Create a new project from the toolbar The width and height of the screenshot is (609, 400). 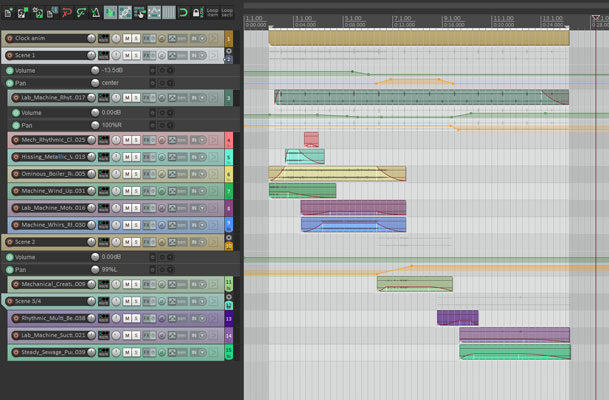click(x=8, y=13)
